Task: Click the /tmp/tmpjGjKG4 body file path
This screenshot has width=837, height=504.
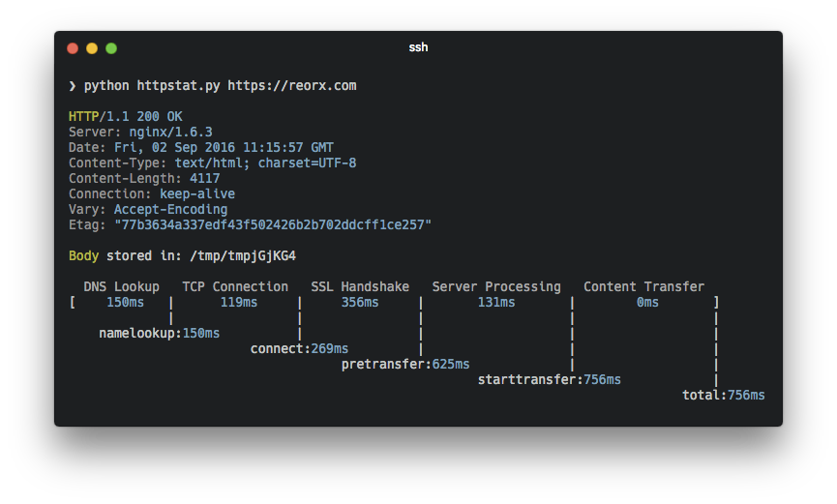Action: pos(243,255)
